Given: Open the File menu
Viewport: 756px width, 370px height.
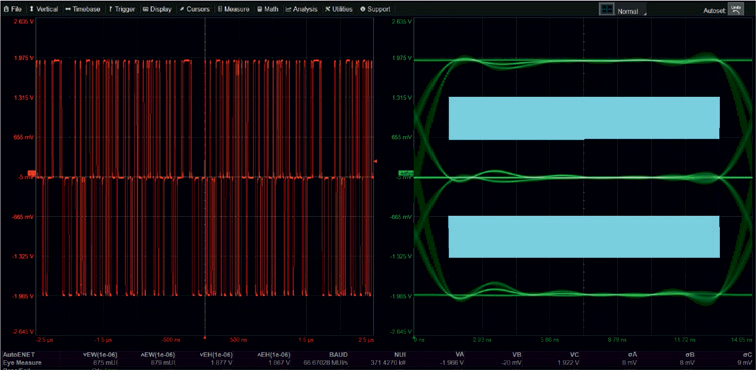Looking at the screenshot, I should [x=13, y=9].
